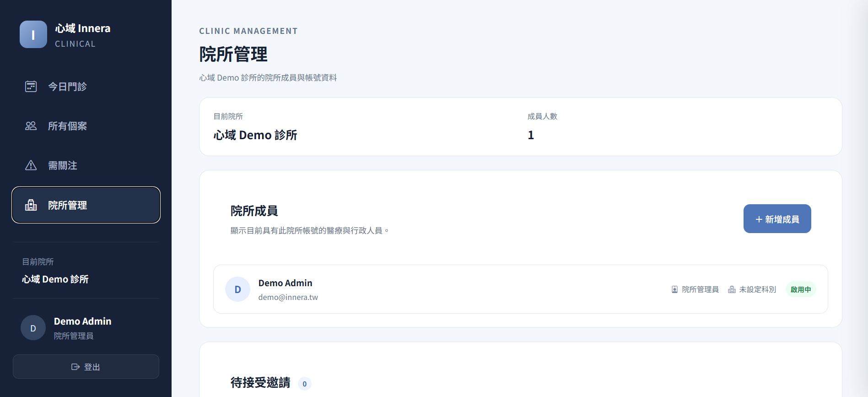Click pending invitations count badge 0

pos(305,384)
